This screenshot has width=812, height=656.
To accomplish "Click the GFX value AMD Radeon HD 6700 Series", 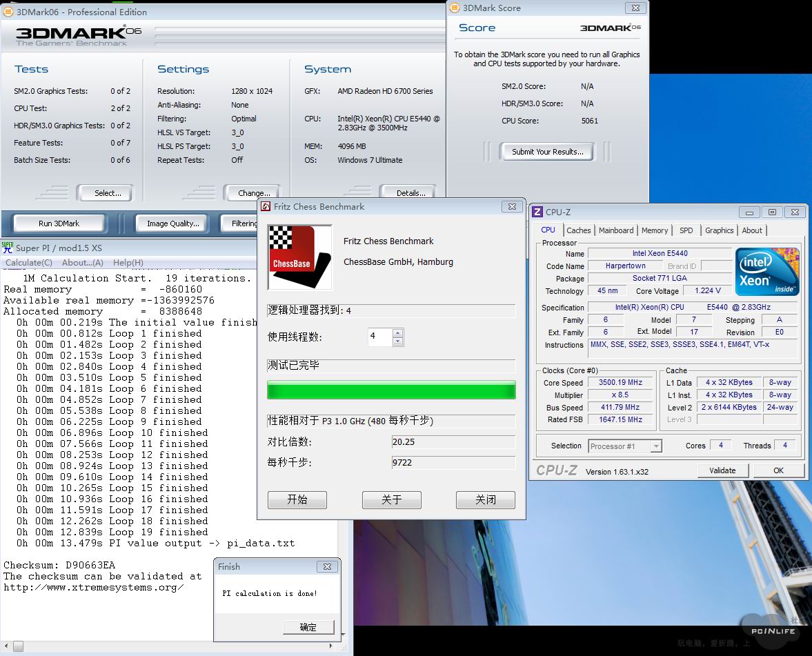I will click(385, 91).
